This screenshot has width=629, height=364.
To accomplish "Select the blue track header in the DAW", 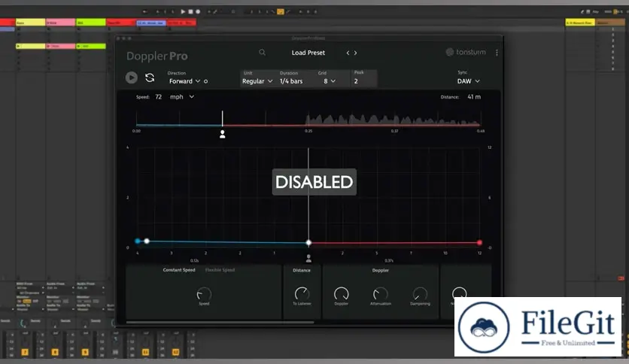I will coord(151,23).
